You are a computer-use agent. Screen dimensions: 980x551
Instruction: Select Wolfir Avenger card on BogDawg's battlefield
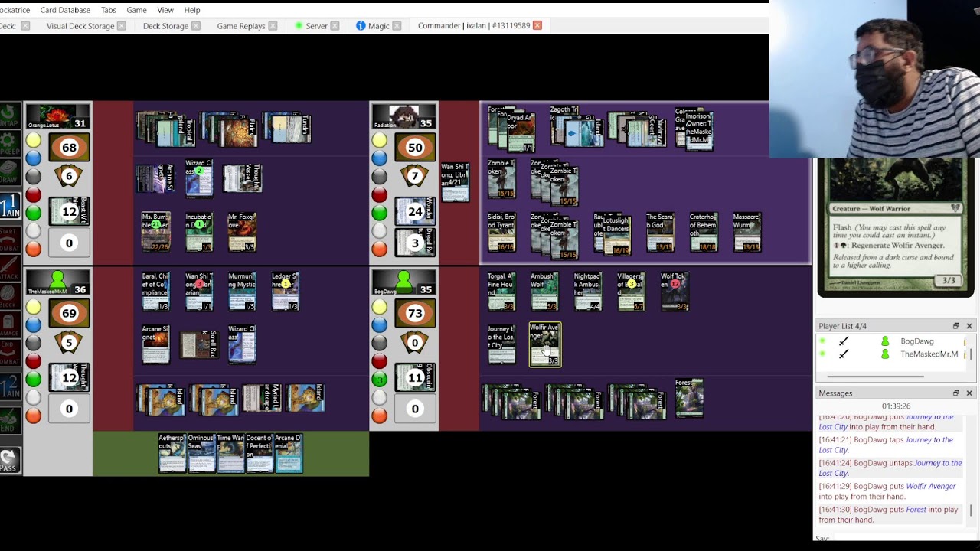tap(545, 344)
